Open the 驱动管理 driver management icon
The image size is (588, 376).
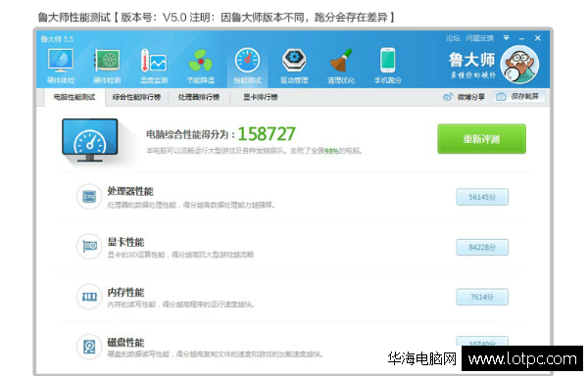[x=294, y=61]
